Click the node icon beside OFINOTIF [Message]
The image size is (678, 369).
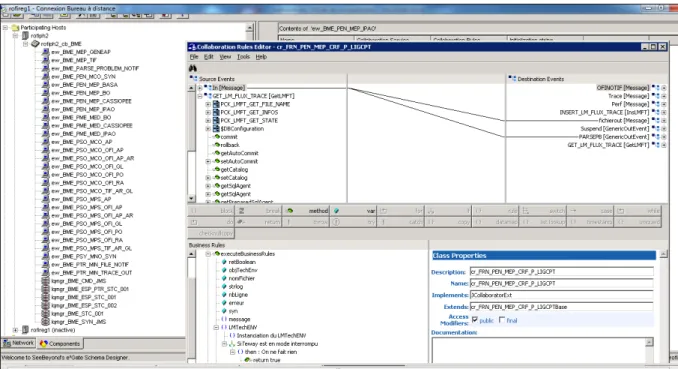pyautogui.click(x=656, y=88)
